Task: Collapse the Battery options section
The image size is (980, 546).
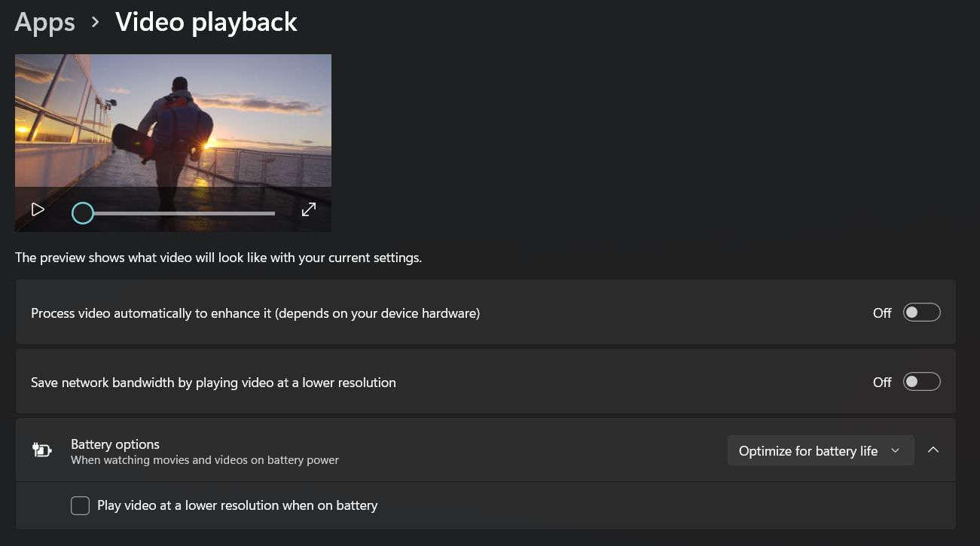Action: (x=933, y=450)
